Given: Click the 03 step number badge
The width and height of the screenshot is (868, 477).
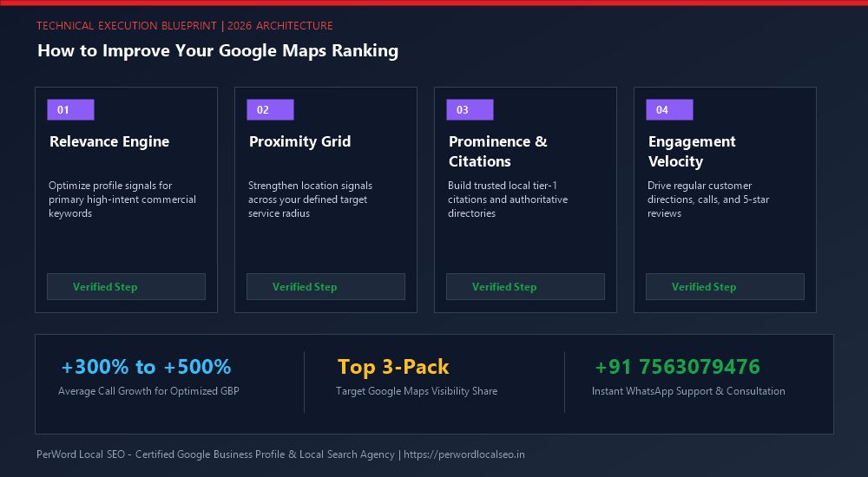Looking at the screenshot, I should coord(470,109).
